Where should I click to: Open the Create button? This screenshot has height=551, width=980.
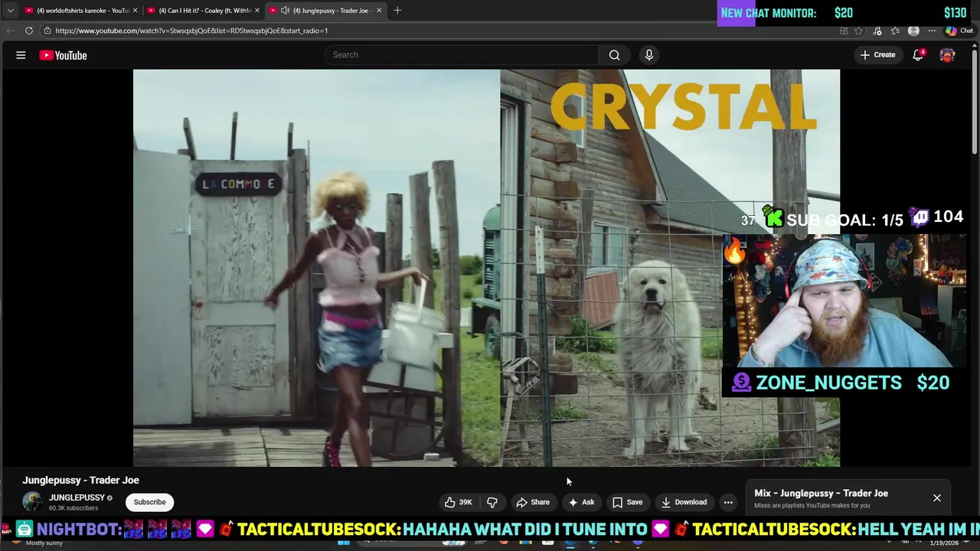click(877, 55)
